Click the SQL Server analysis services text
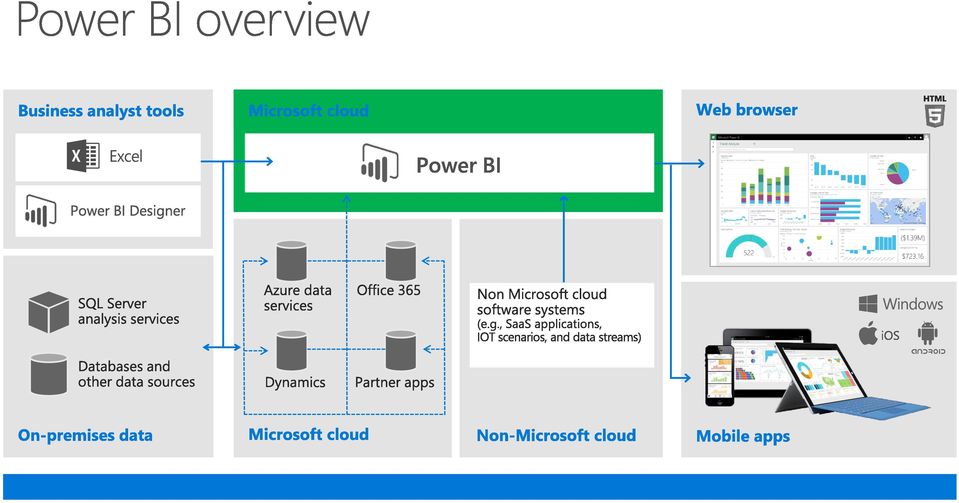The image size is (959, 503). point(128,311)
